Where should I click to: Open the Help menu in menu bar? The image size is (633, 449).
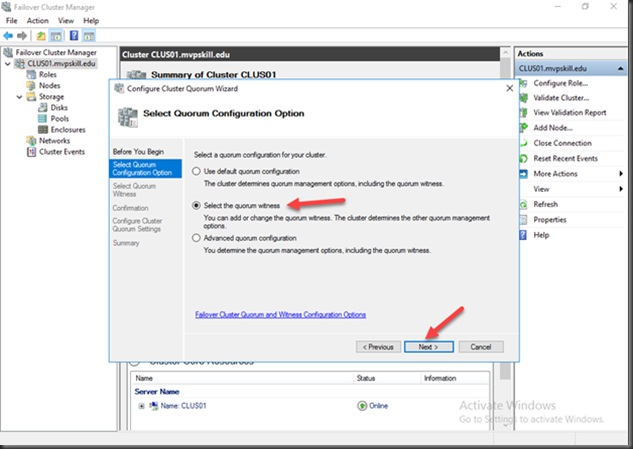(x=91, y=21)
